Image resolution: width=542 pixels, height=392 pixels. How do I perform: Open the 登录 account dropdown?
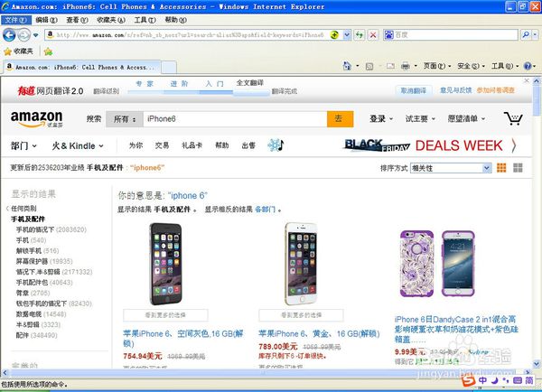(381, 119)
